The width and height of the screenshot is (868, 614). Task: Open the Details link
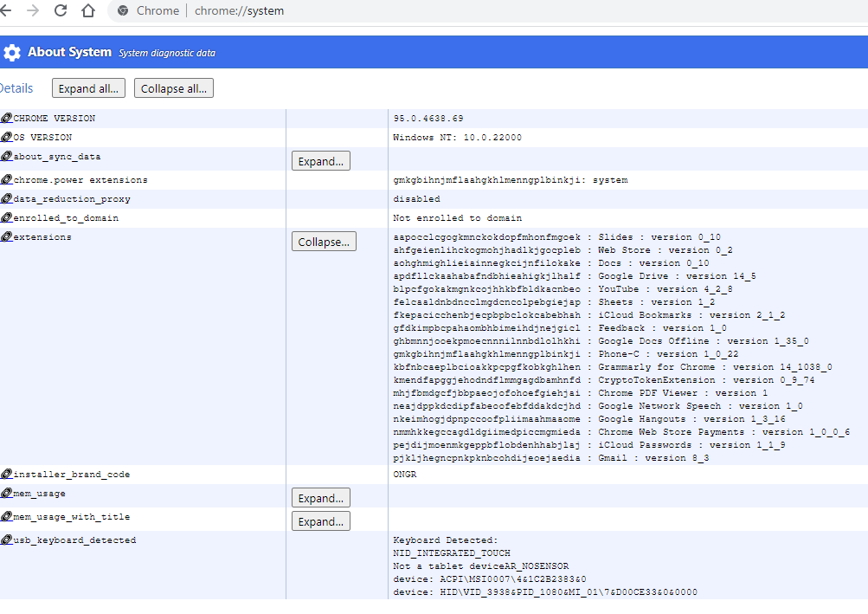coord(16,88)
